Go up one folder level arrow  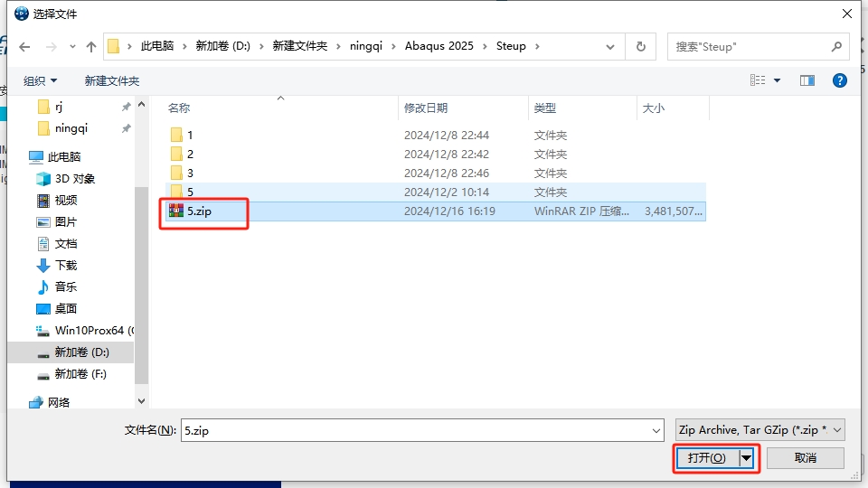tap(91, 46)
